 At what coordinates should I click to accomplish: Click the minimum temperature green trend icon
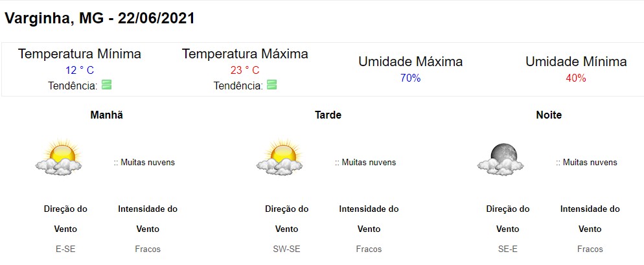107,85
